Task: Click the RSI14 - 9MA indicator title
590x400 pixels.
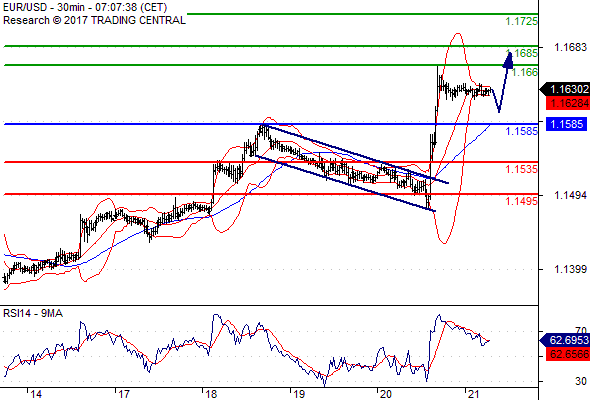Action: tap(33, 313)
